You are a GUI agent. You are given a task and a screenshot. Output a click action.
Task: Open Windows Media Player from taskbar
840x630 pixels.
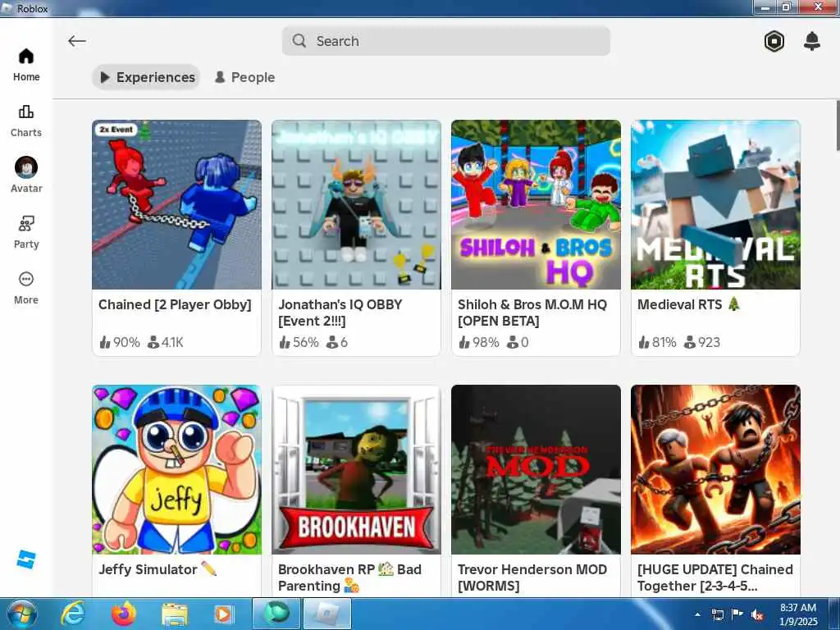pos(223,614)
